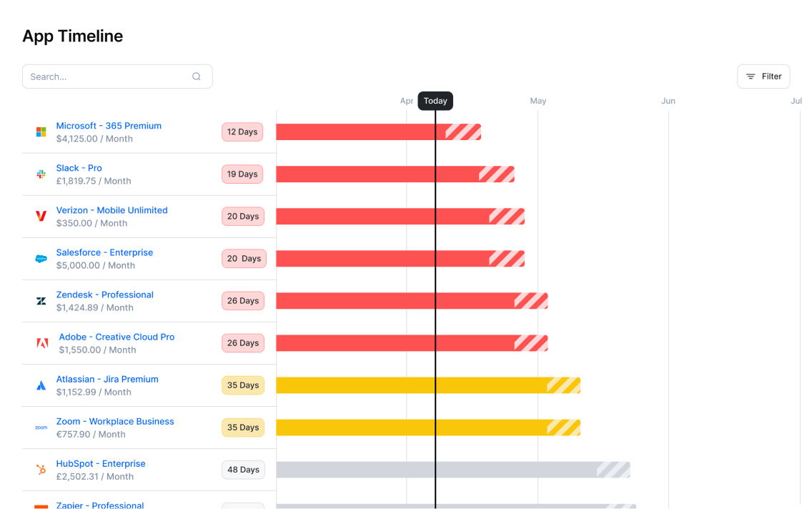Click the HubSpot sprocket icon

tap(41, 470)
